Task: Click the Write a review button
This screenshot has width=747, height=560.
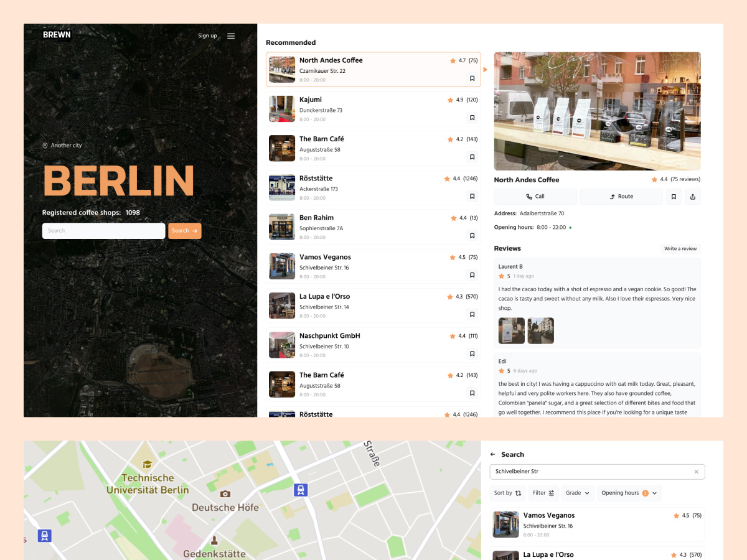Action: [x=680, y=248]
